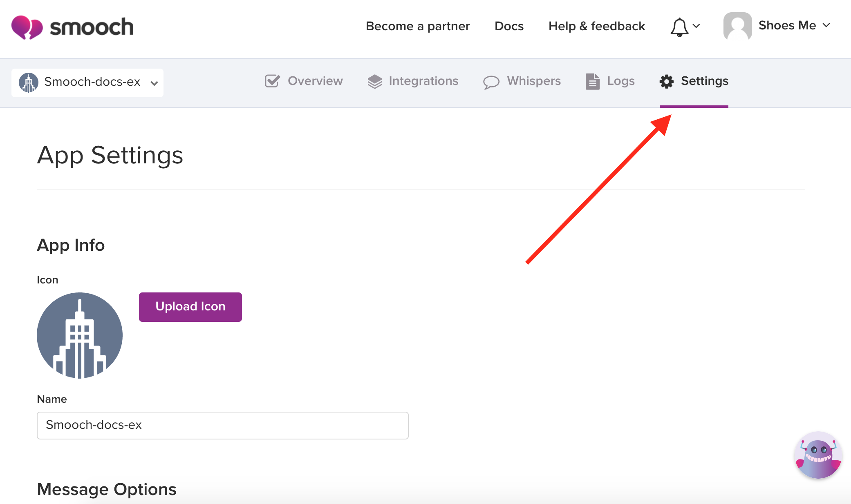Click the app name input field
Image resolution: width=851 pixels, height=504 pixels.
[x=222, y=426]
